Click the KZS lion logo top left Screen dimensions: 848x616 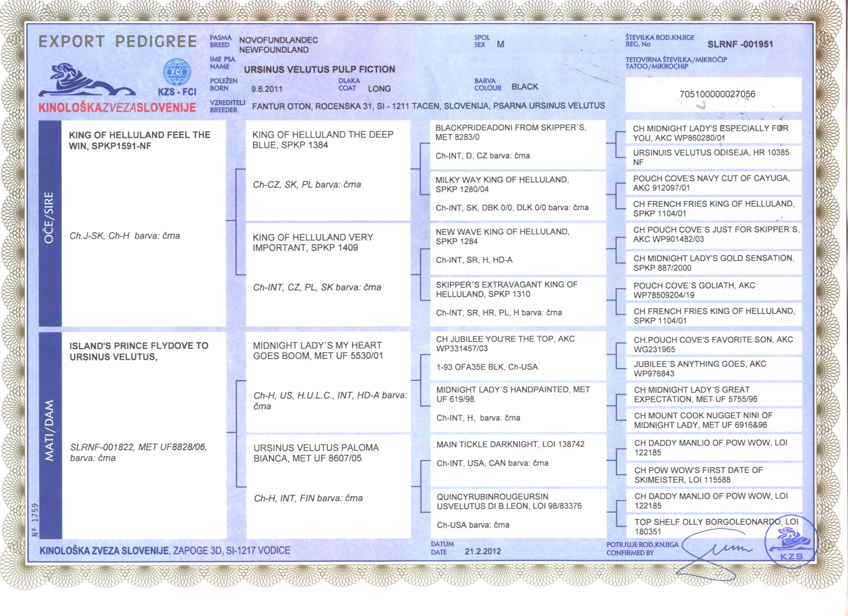point(87,80)
